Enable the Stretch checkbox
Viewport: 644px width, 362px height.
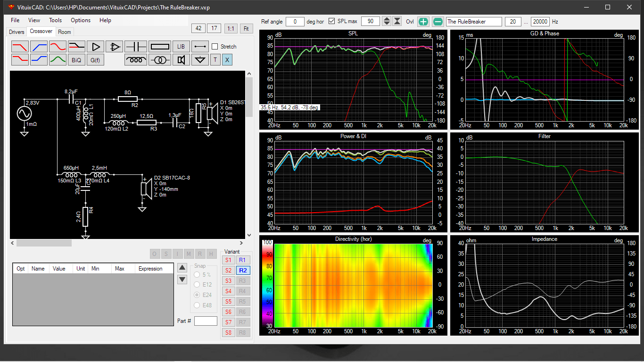point(215,47)
